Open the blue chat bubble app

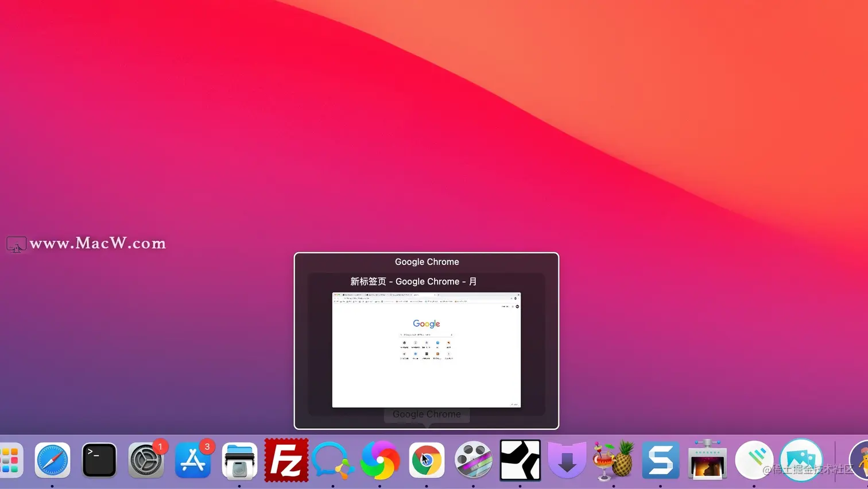[333, 461]
